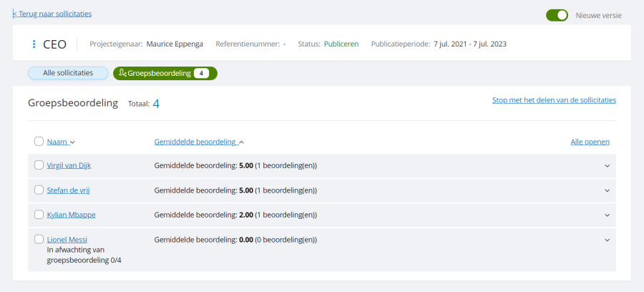
Task: Check the box for Lionel Messi
Action: (39, 239)
